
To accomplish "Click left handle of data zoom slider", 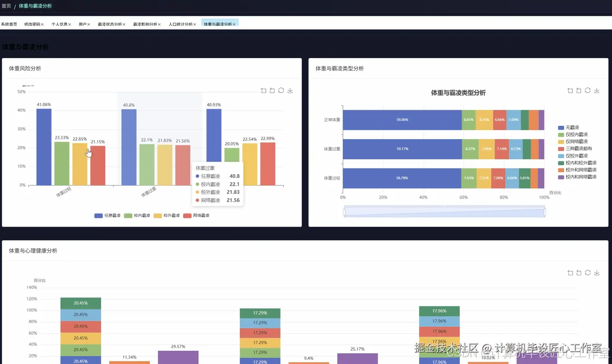I will [344, 212].
